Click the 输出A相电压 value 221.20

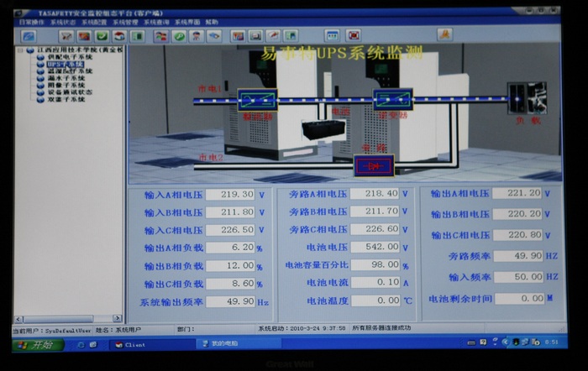517,193
